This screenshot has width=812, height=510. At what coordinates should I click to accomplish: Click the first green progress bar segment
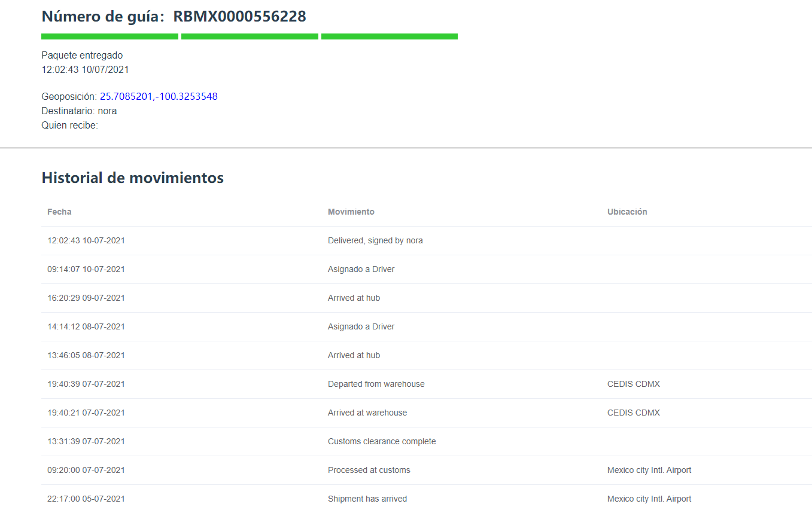110,36
